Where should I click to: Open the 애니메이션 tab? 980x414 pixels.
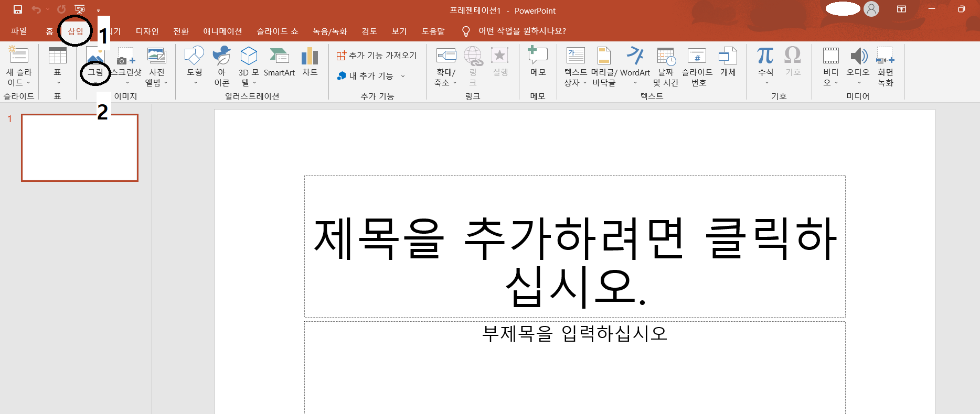[222, 31]
